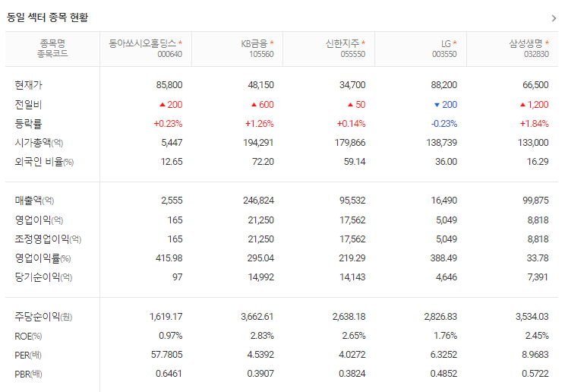Select the +1.26% change rate

(260, 124)
